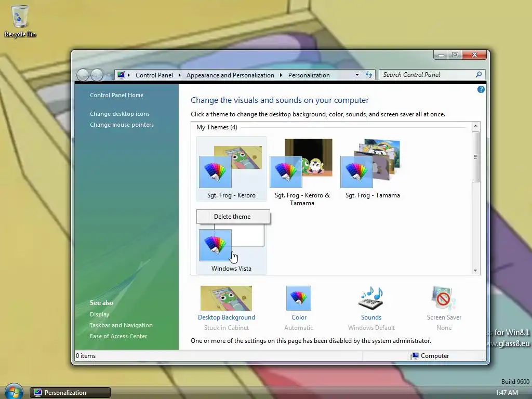The image size is (532, 399).
Task: Expand arrow after Appearance and Personalization breadcrumb
Action: click(281, 75)
